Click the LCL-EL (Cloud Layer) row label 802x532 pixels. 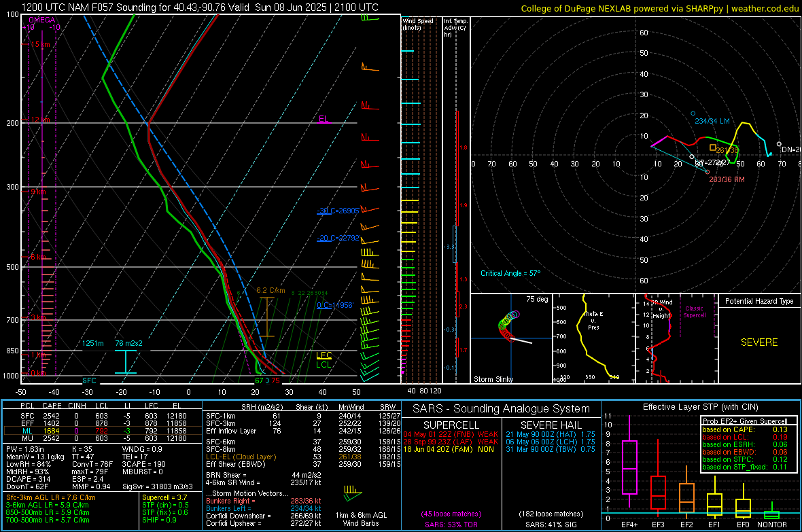point(241,457)
